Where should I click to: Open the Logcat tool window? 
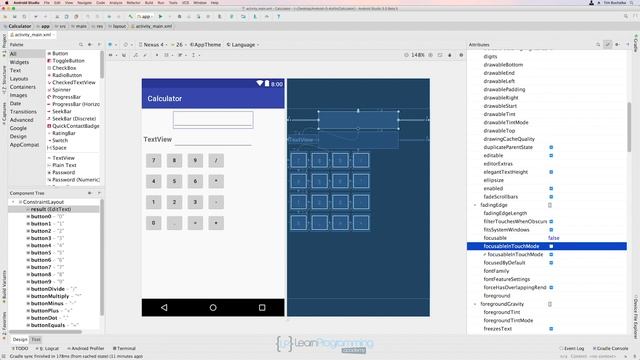tap(47, 349)
